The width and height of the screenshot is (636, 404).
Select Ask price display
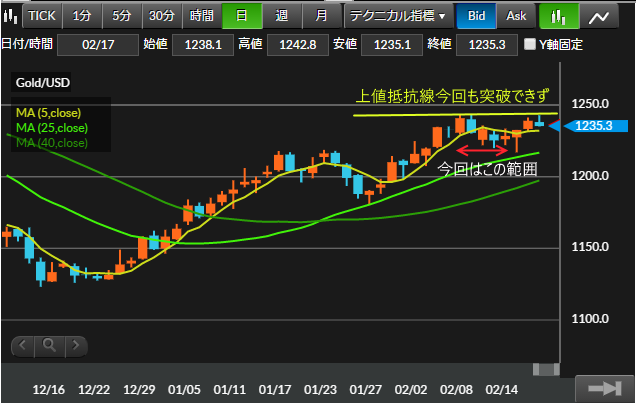pyautogui.click(x=516, y=16)
